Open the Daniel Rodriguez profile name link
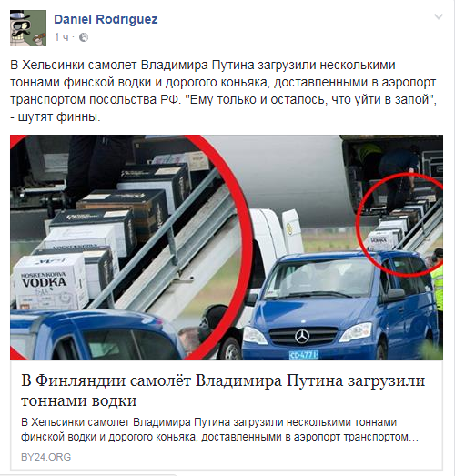Image resolution: width=455 pixels, height=476 pixels. 106,19
